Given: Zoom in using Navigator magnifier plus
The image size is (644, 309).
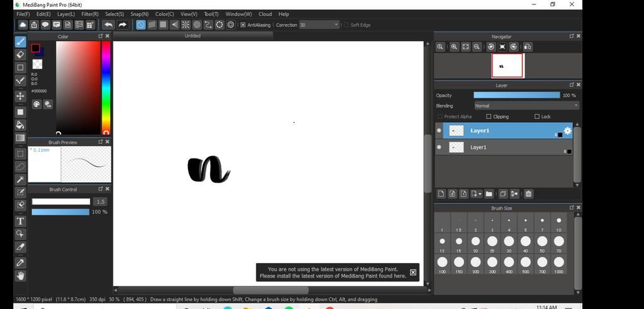Looking at the screenshot, I should point(454,47).
